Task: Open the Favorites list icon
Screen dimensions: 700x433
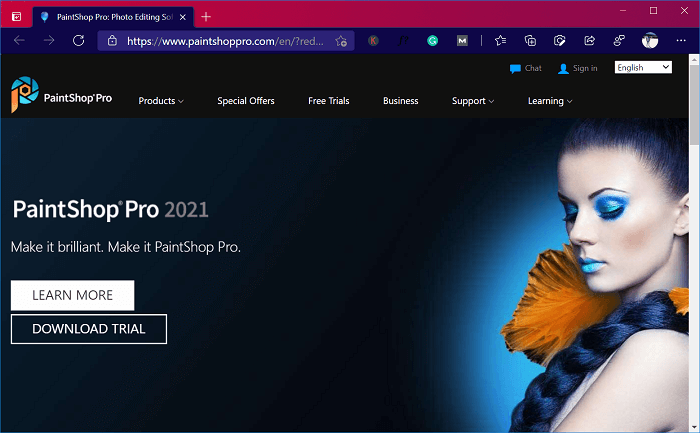Action: (x=500, y=41)
